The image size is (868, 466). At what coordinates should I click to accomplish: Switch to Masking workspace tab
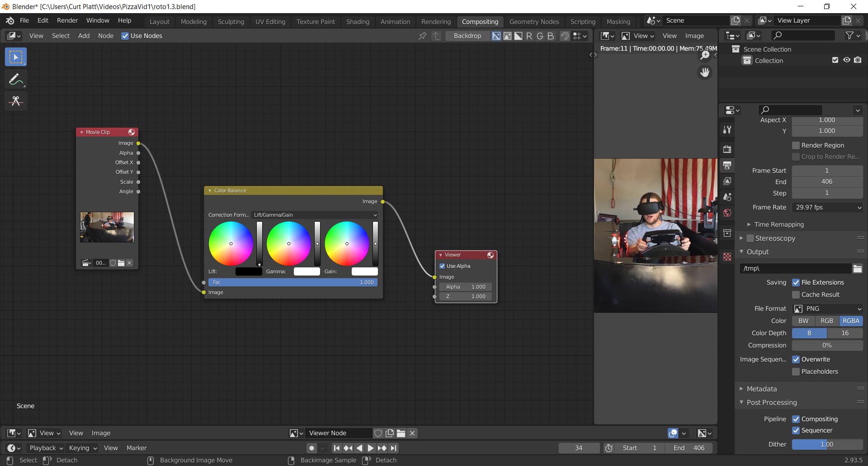618,21
